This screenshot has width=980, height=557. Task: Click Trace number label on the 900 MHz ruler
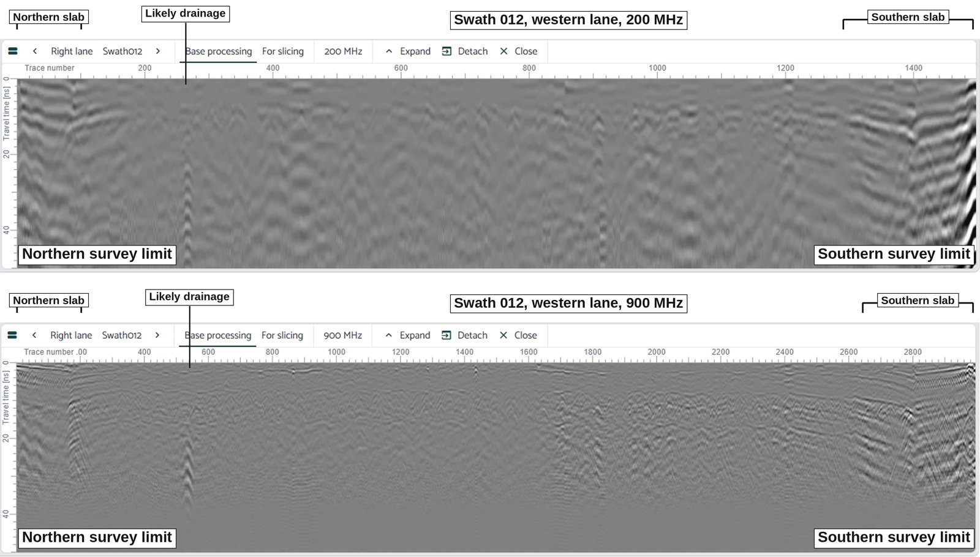49,352
